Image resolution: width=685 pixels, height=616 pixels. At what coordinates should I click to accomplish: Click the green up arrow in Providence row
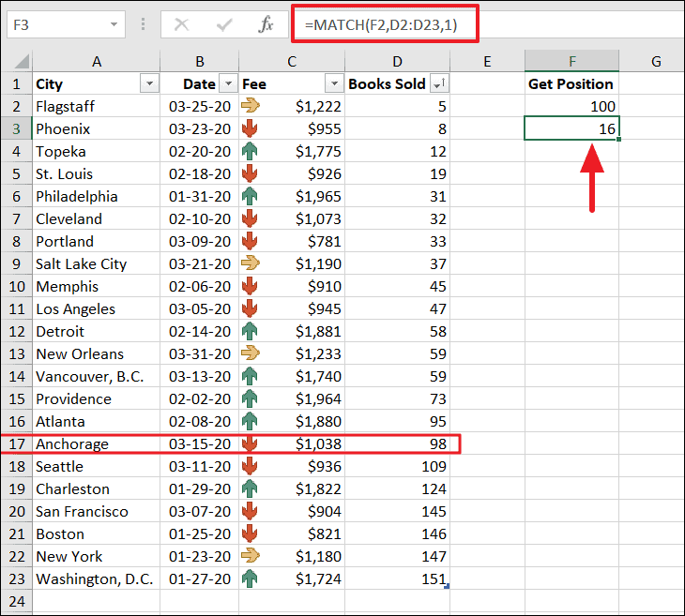pyautogui.click(x=250, y=398)
